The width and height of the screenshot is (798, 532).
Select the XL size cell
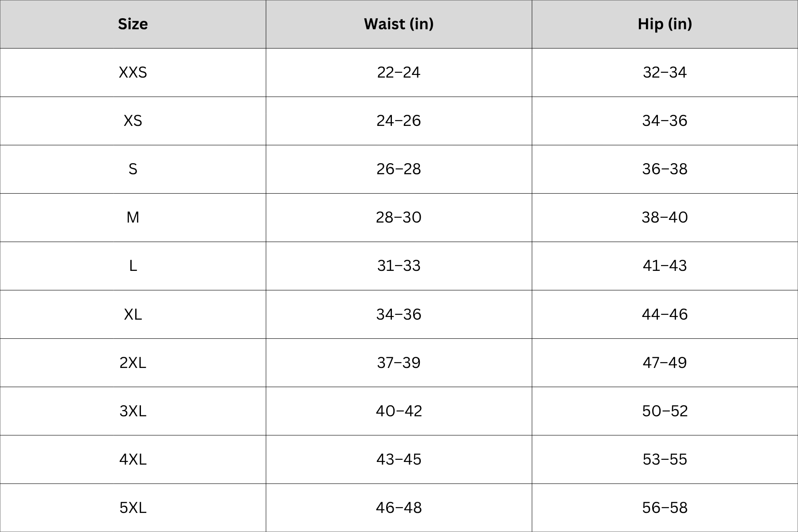click(x=133, y=314)
